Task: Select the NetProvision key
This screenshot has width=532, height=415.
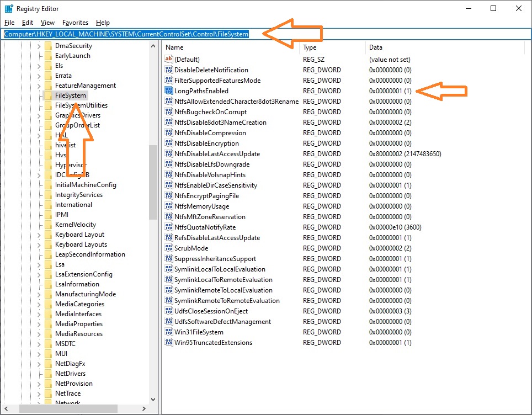Action: click(x=73, y=384)
